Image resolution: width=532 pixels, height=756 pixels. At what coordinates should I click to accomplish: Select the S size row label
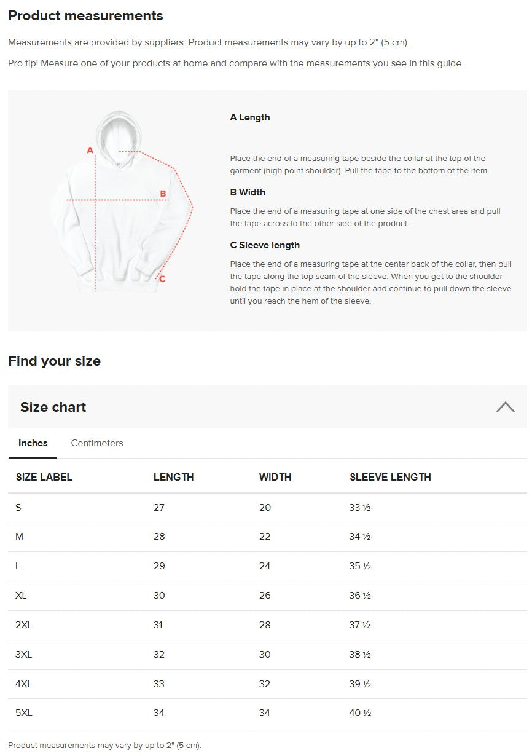pos(18,508)
